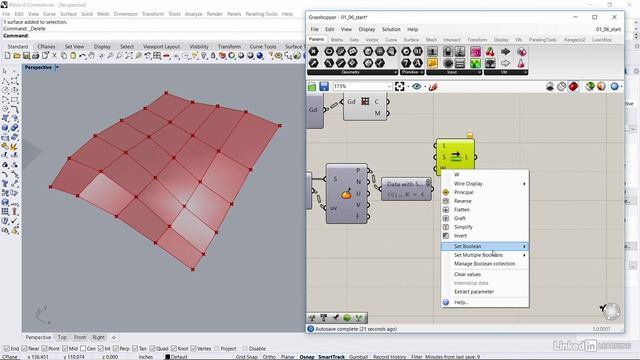Click the blue preview mesh quality sphere
The image size is (640, 360).
coord(614,87)
